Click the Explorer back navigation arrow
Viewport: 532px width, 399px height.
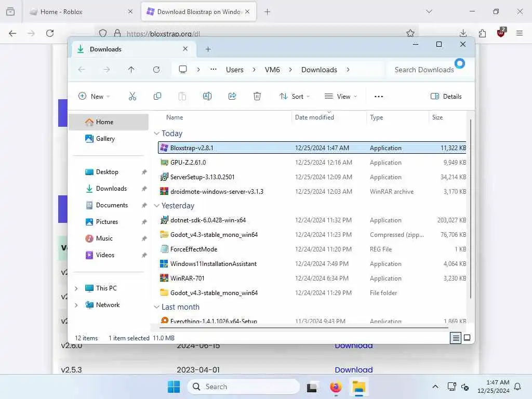82,70
